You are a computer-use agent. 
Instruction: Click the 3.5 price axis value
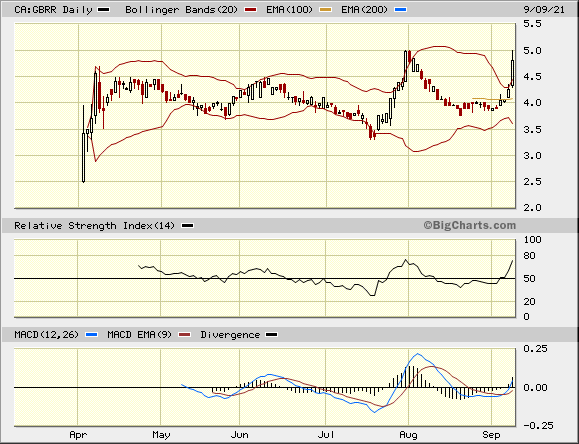(532, 129)
